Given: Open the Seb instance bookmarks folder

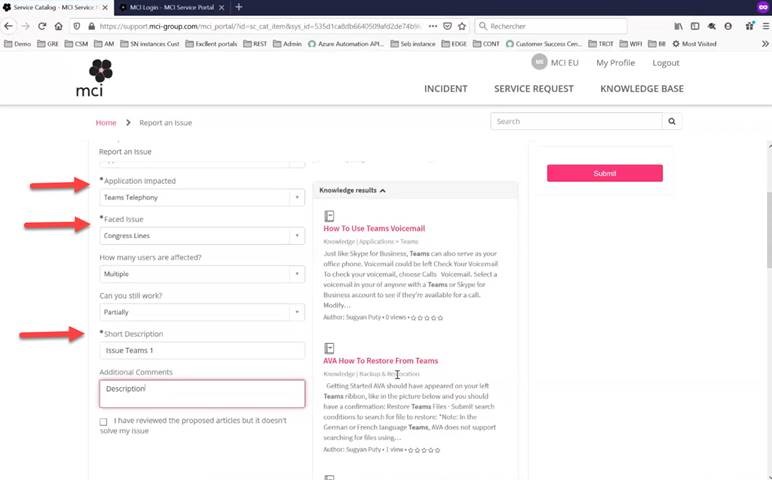Looking at the screenshot, I should (413, 44).
